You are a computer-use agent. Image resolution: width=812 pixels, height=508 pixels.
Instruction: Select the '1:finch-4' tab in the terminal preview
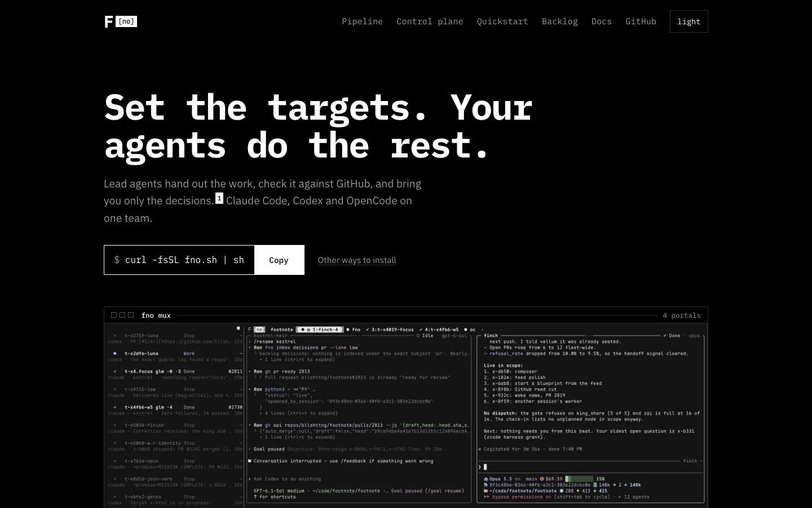[x=320, y=330]
